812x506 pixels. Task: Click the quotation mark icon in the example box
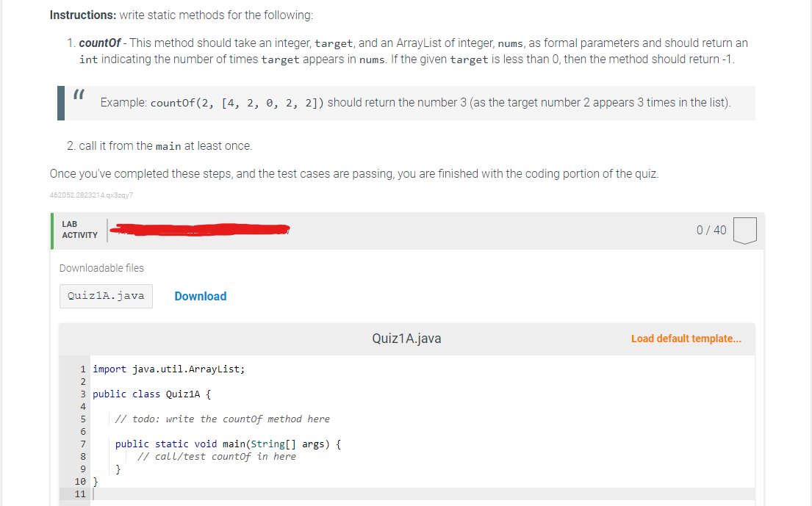click(x=79, y=95)
